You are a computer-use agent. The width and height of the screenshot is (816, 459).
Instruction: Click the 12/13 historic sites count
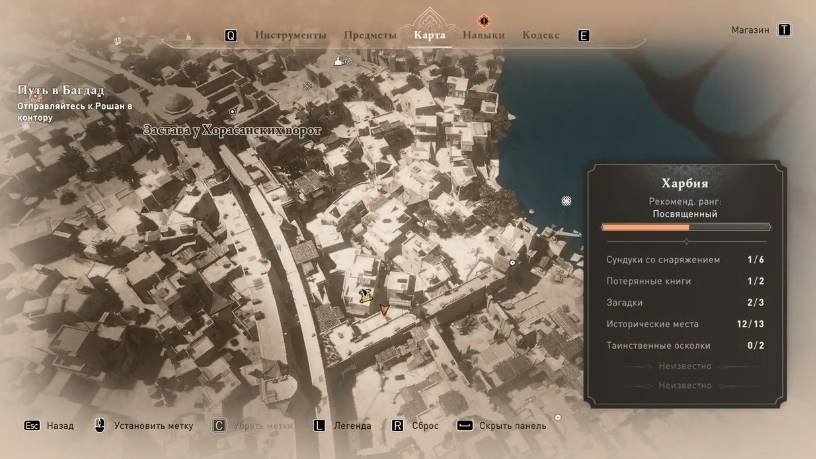tap(750, 324)
